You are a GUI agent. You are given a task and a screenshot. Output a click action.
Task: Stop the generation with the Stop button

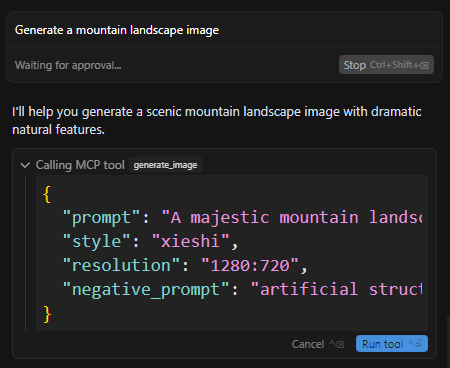point(386,65)
